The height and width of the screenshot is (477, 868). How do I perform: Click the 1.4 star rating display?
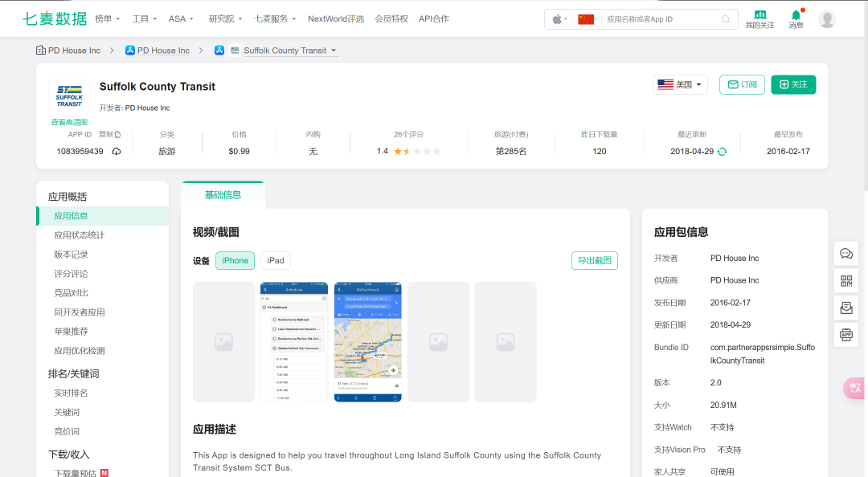(x=408, y=151)
